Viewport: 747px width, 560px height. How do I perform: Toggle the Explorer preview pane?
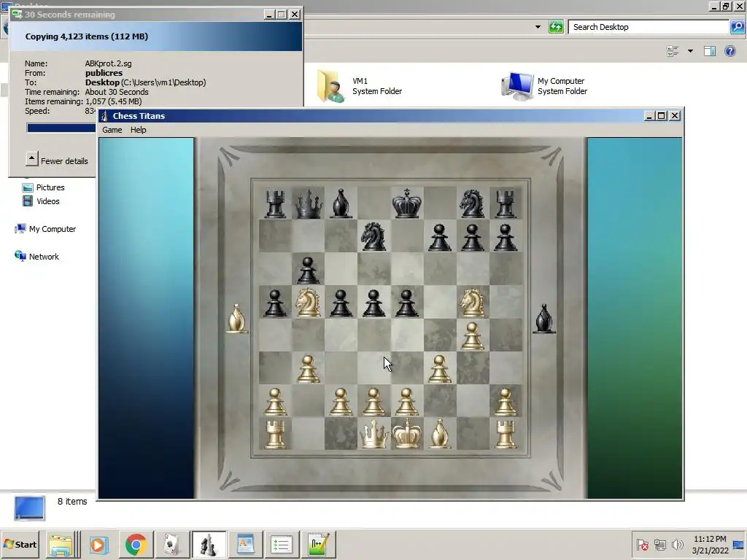(710, 51)
